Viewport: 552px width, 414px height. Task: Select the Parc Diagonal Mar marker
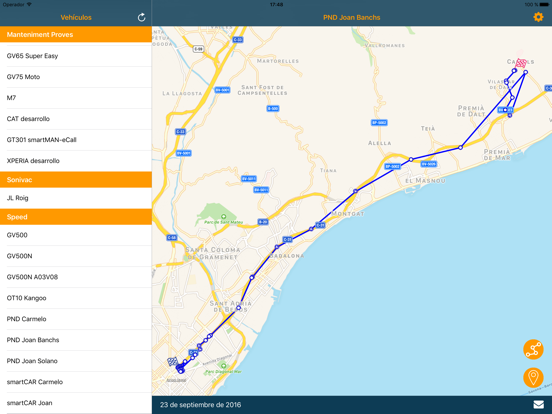(223, 366)
